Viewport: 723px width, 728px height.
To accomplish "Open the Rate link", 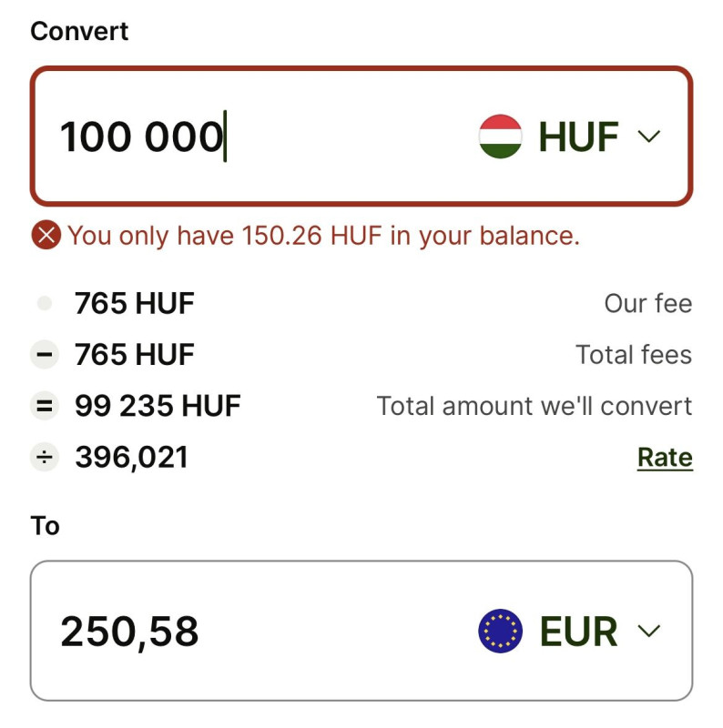I will tap(664, 457).
